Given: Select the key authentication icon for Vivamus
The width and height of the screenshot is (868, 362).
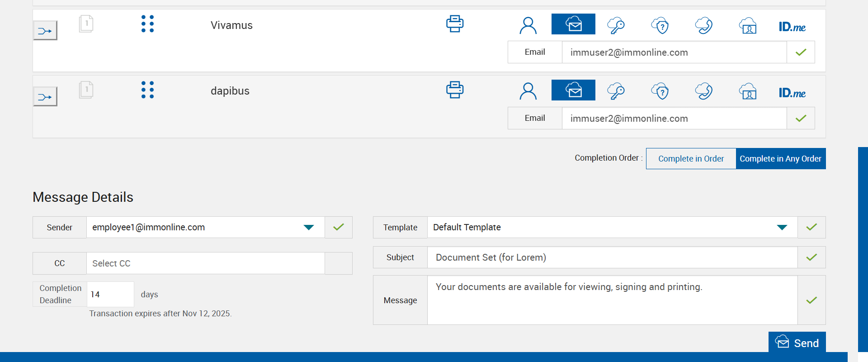Looking at the screenshot, I should (x=616, y=25).
